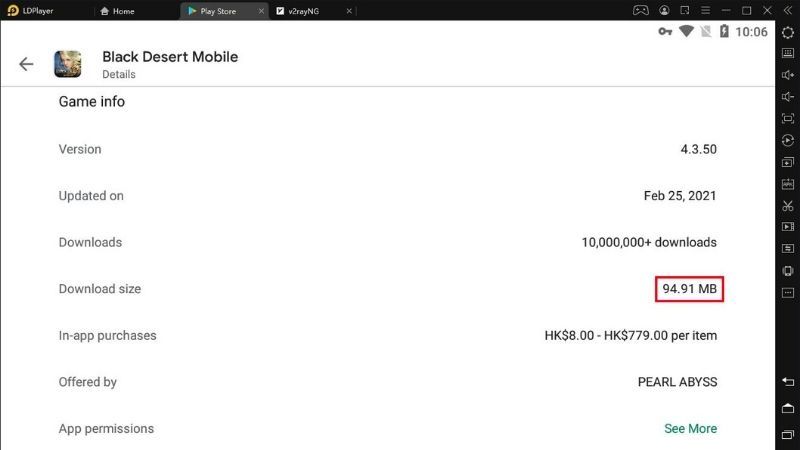Expand more tools with the sidebar ellipsis icon
This screenshot has width=800, height=450.
788,293
